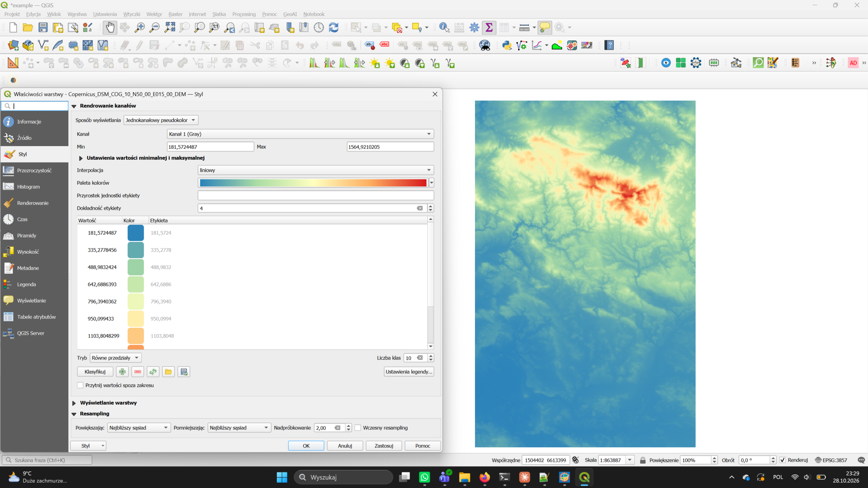Click the Anuluj button
The height and width of the screenshot is (488, 868).
point(345,446)
